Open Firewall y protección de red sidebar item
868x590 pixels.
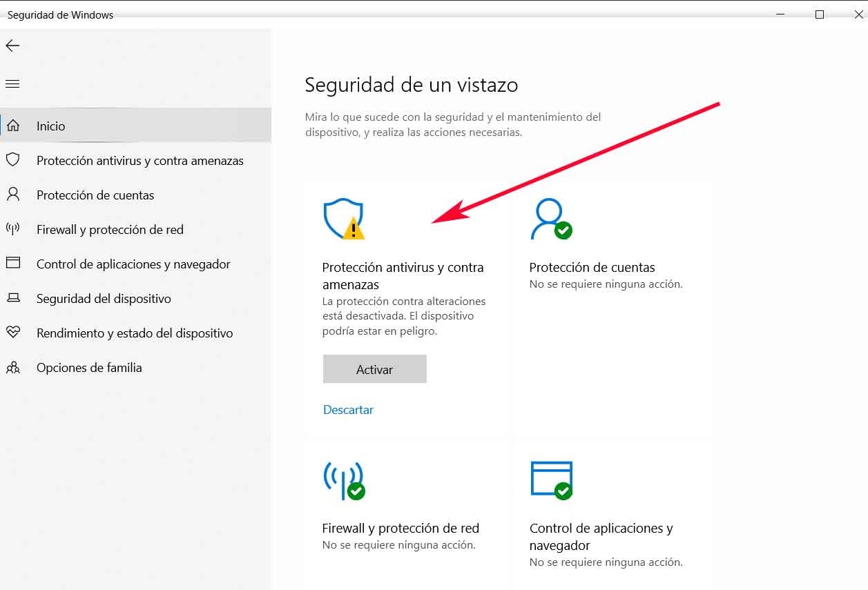tap(135, 229)
